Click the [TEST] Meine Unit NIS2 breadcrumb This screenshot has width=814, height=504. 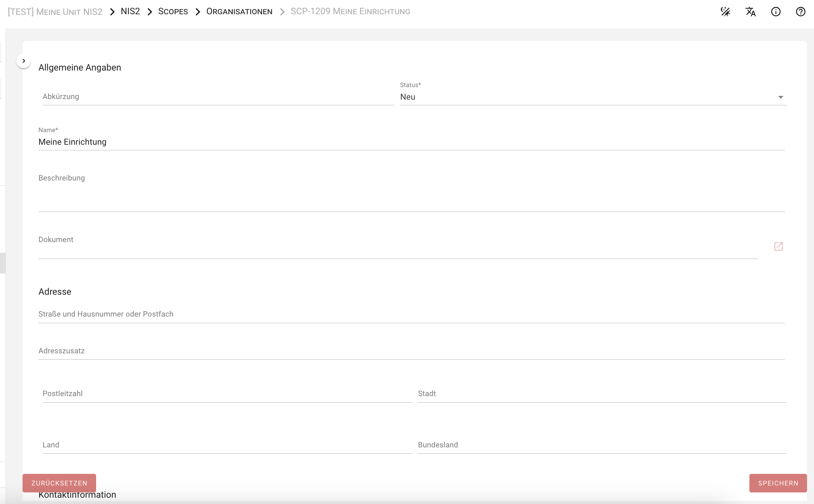55,12
